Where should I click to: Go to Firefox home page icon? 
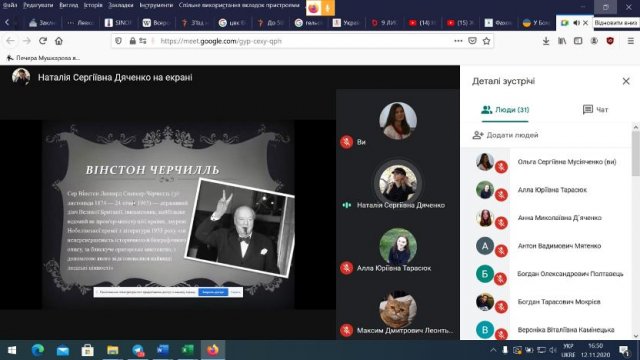[x=59, y=41]
